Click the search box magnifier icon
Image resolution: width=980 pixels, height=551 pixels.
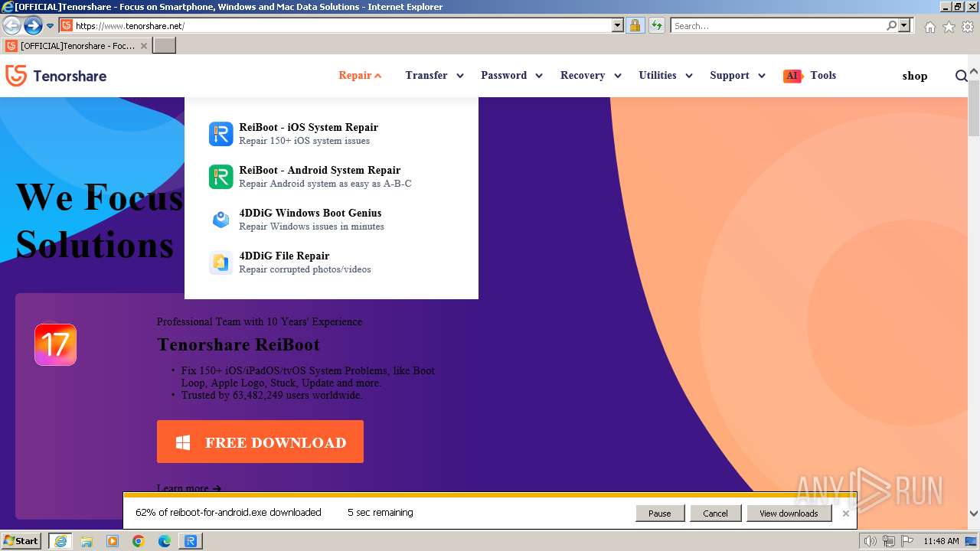(x=891, y=25)
